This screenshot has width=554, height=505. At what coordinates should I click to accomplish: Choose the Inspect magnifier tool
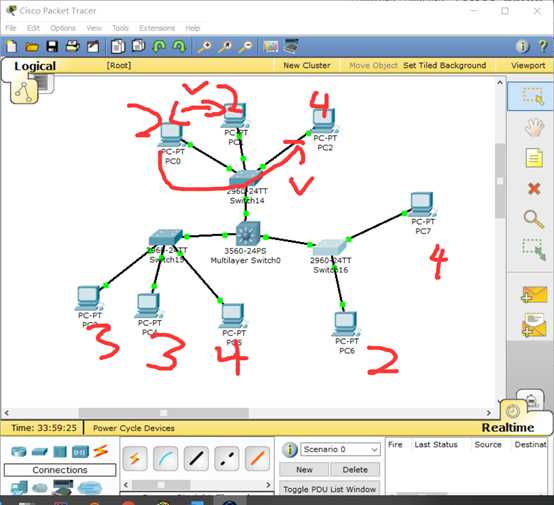pyautogui.click(x=534, y=219)
